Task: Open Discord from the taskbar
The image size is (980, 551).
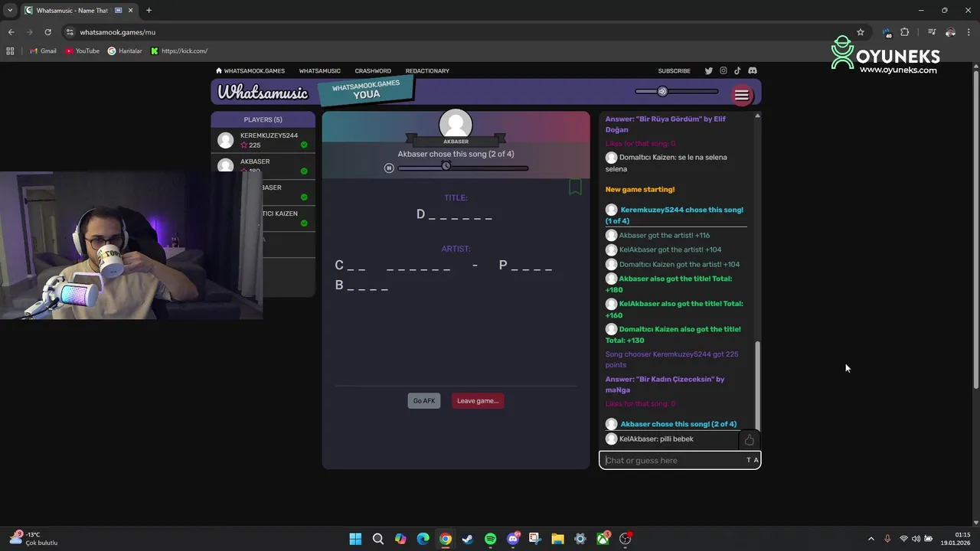Action: (512, 539)
